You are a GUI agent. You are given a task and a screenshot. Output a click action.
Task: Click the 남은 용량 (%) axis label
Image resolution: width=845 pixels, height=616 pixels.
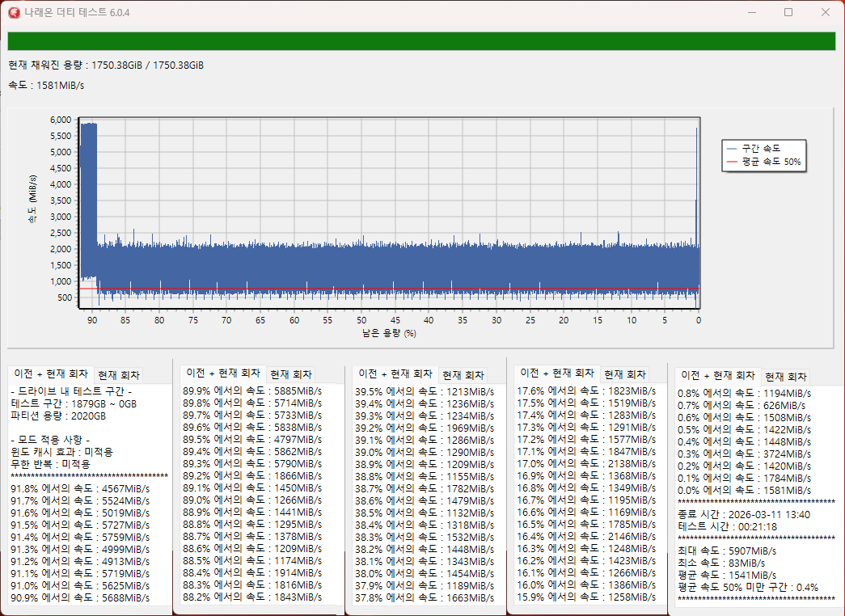(389, 332)
